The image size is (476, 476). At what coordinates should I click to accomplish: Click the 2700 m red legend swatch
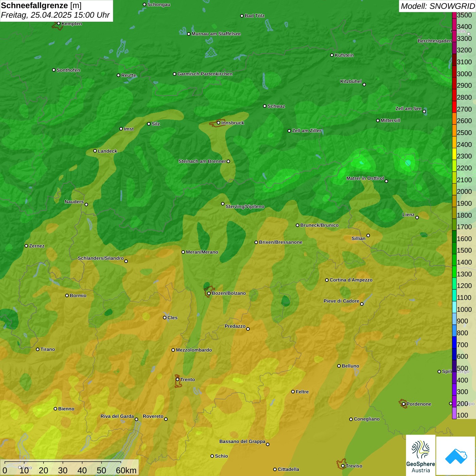coord(454,107)
